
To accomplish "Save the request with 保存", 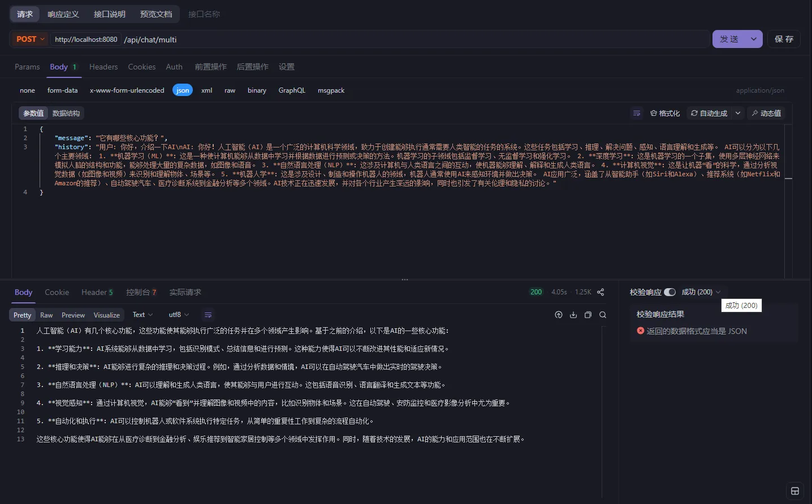I will pos(784,39).
